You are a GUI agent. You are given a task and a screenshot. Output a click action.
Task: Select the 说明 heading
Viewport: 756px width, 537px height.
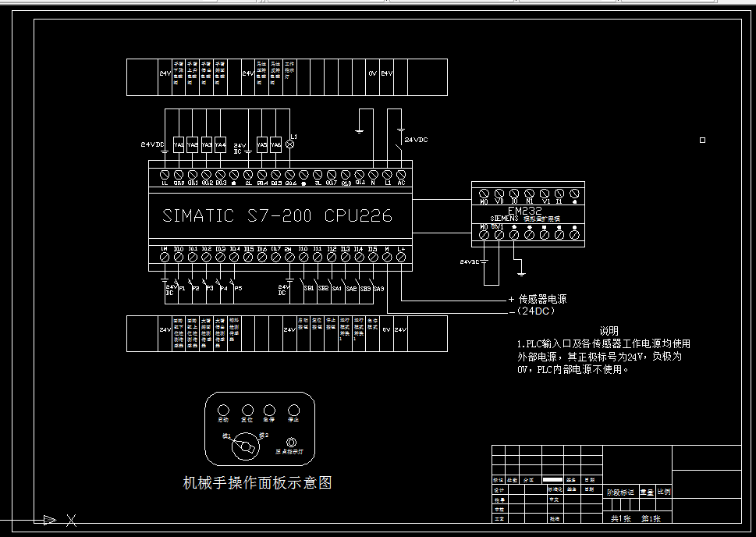609,331
